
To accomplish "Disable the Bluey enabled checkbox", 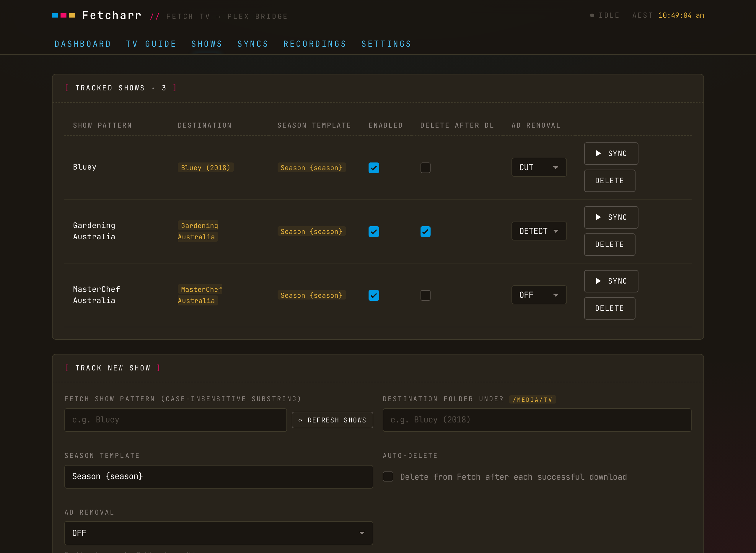I will pyautogui.click(x=374, y=168).
